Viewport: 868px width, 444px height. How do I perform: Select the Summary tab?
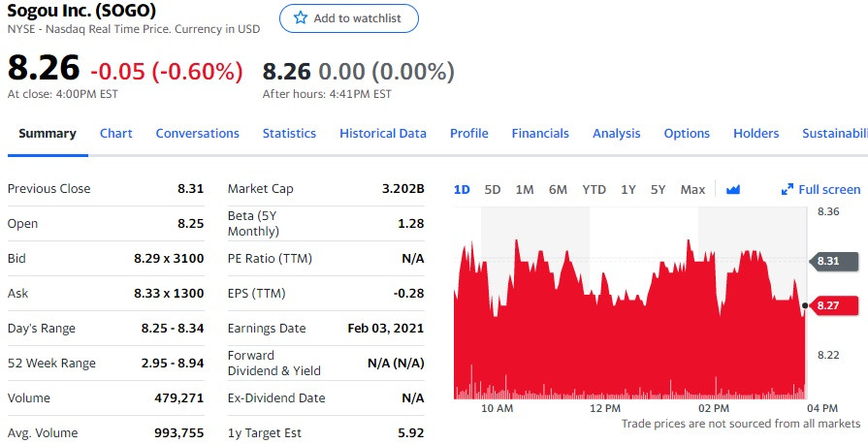[x=48, y=134]
